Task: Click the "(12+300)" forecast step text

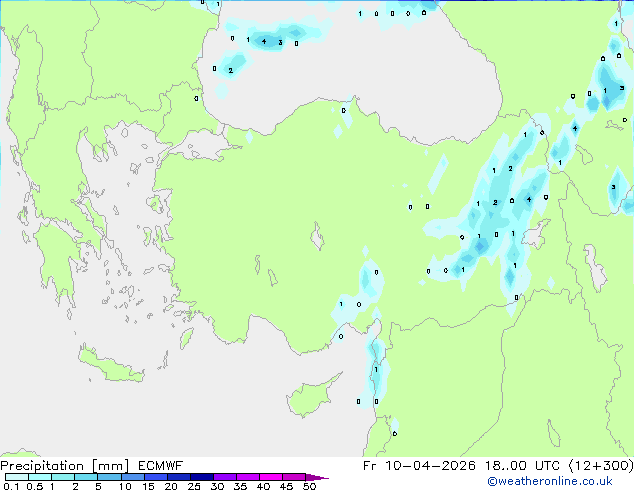Action: [x=601, y=466]
